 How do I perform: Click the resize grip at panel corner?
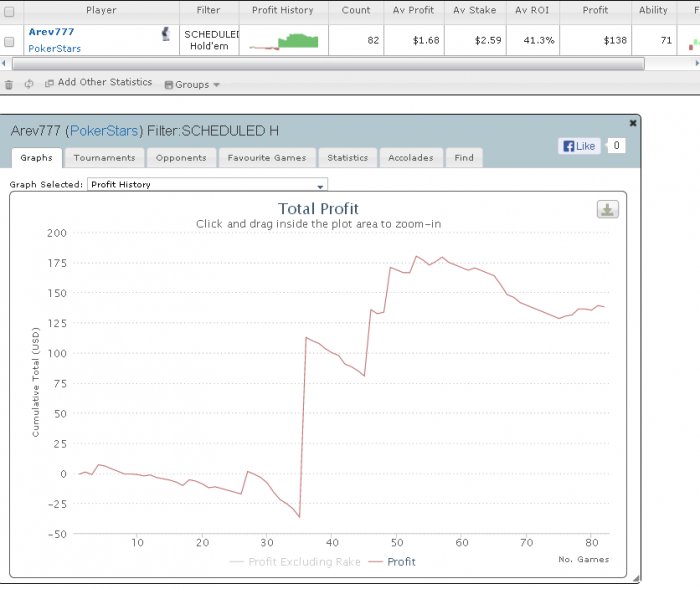tap(636, 579)
